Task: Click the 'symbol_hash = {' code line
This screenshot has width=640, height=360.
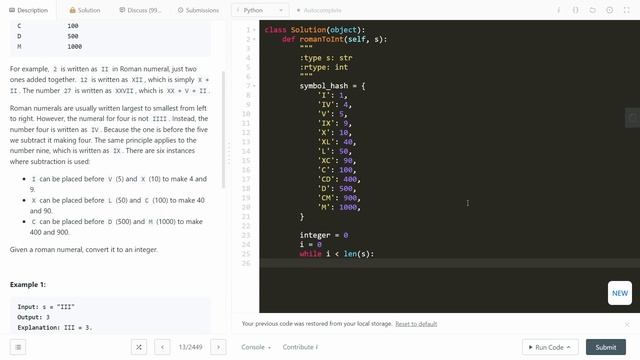Action: pos(332,86)
